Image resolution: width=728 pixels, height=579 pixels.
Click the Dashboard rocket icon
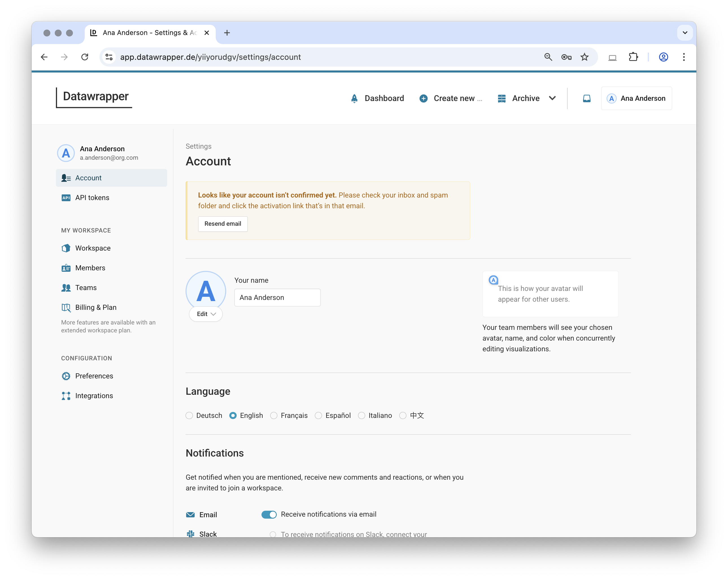354,98
